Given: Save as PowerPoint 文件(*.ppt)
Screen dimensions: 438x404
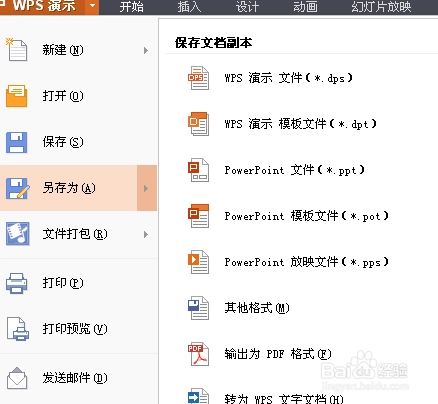Looking at the screenshot, I should 295,170.
